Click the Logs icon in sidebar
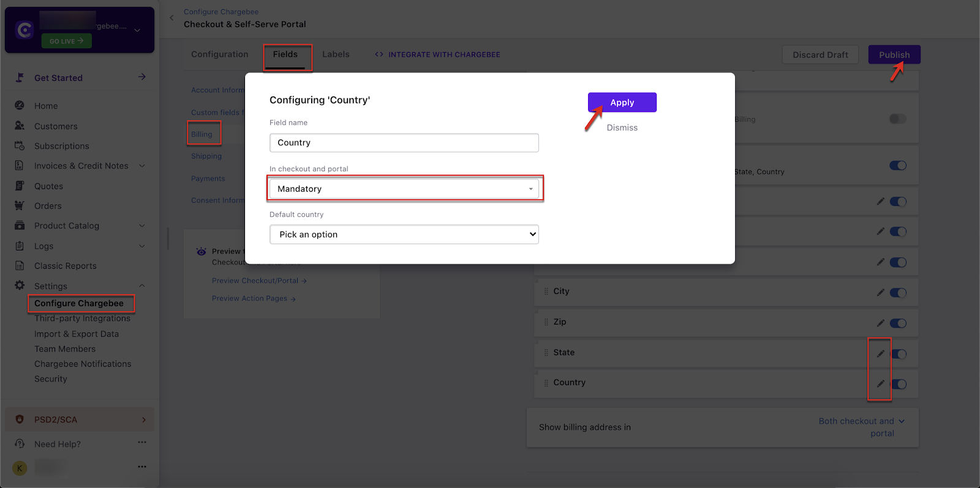This screenshot has width=980, height=488. pyautogui.click(x=20, y=246)
